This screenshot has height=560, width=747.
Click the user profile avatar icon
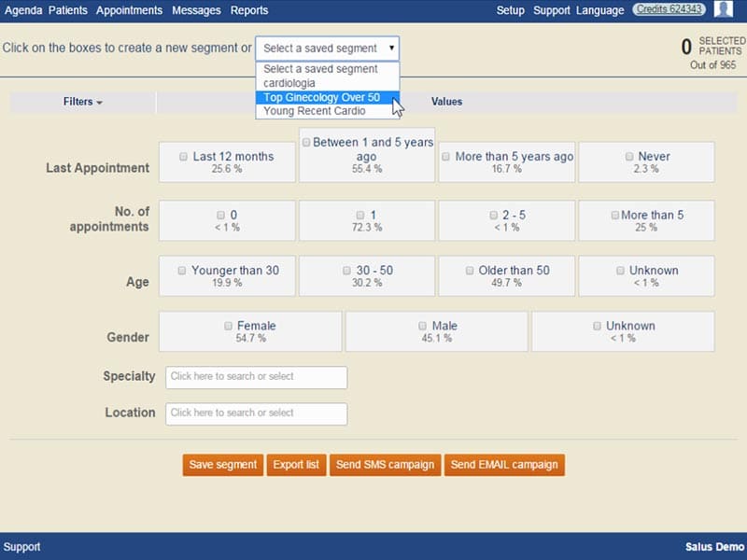[724, 10]
